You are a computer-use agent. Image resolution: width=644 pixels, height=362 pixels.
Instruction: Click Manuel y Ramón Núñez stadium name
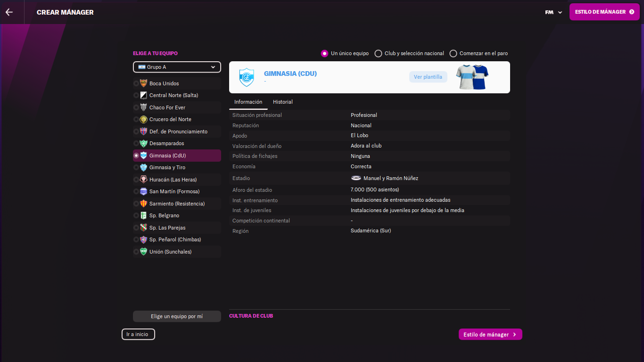[x=391, y=178]
